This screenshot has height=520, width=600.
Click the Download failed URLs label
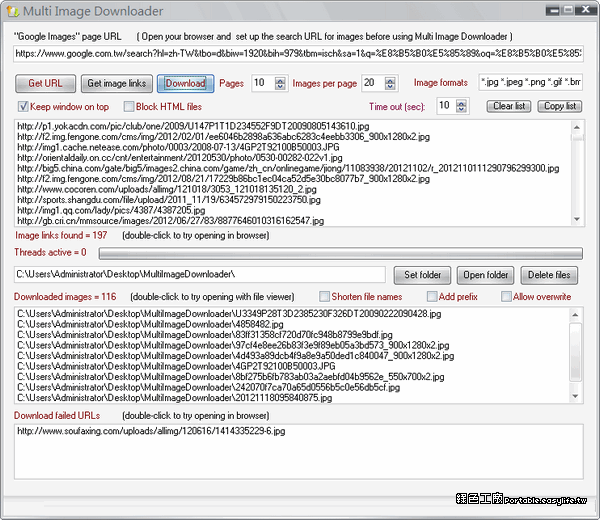click(57, 416)
